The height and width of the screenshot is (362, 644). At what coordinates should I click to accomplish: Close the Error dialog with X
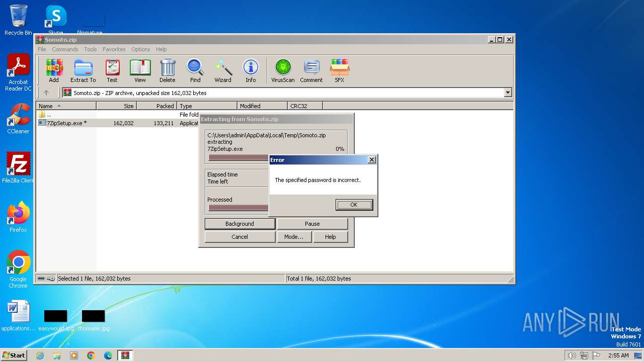point(372,160)
